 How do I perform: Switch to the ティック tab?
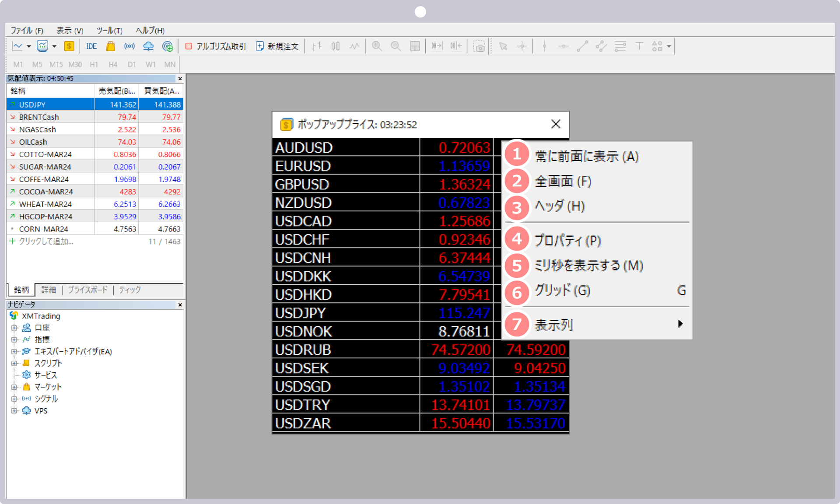click(130, 290)
